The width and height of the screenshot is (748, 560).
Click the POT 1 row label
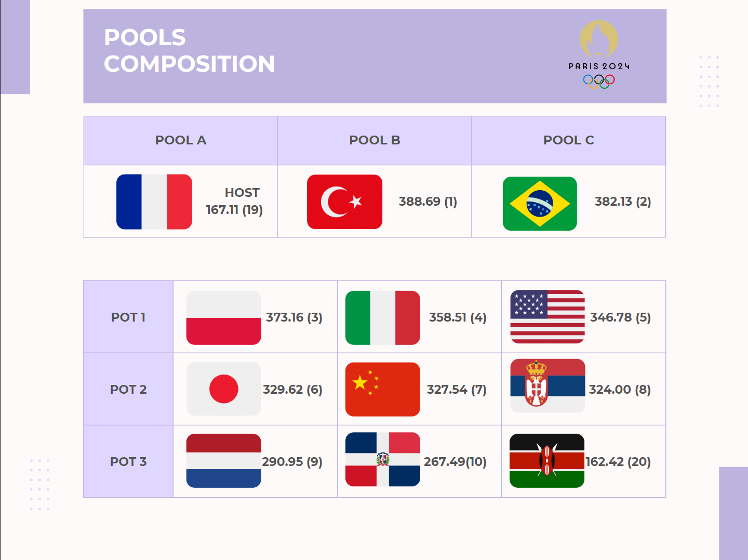[128, 317]
